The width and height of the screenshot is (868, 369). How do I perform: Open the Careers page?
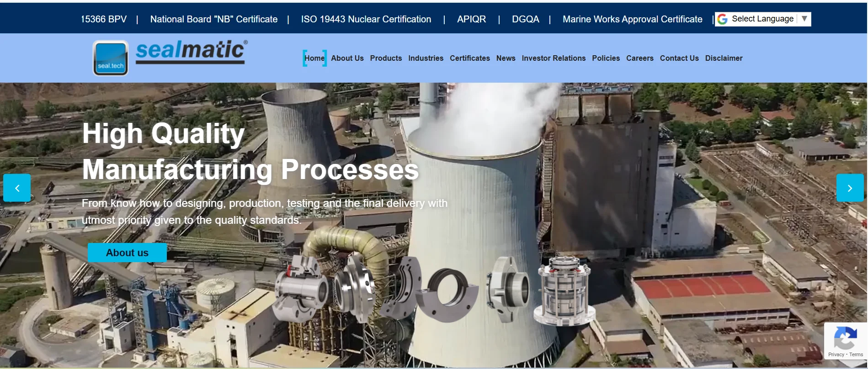pyautogui.click(x=639, y=58)
